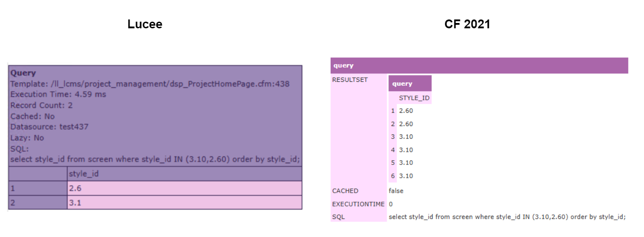Click the Cached: No line
644x237 pixels.
coord(32,116)
